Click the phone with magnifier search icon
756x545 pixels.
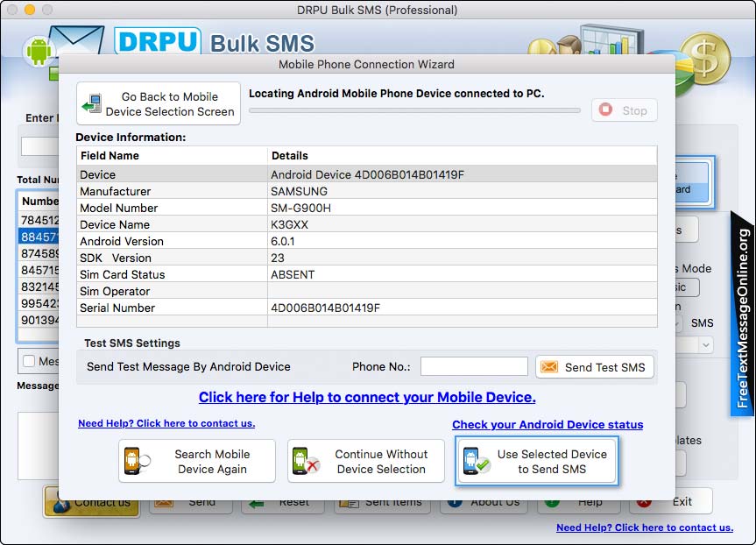137,461
